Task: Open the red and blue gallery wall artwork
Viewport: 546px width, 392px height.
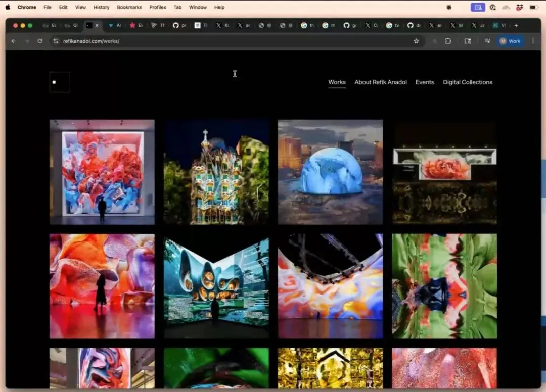Action: click(102, 172)
